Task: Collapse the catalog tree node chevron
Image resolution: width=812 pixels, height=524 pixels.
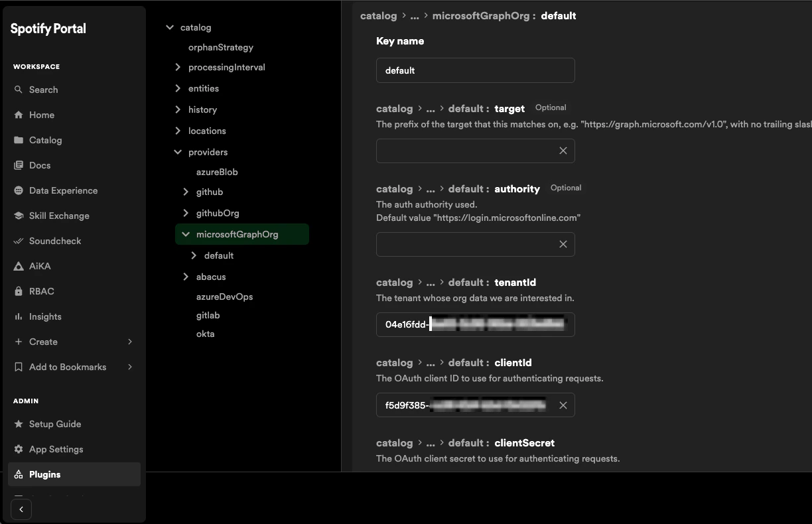Action: (170, 27)
